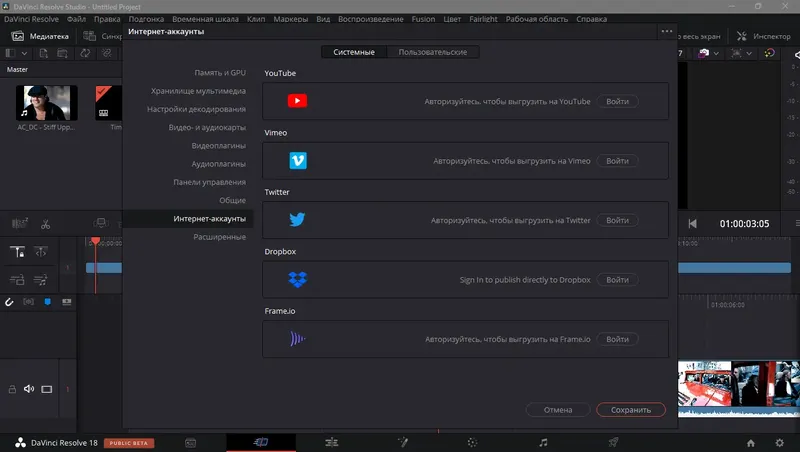Lock the track with padlock icon

click(x=12, y=389)
